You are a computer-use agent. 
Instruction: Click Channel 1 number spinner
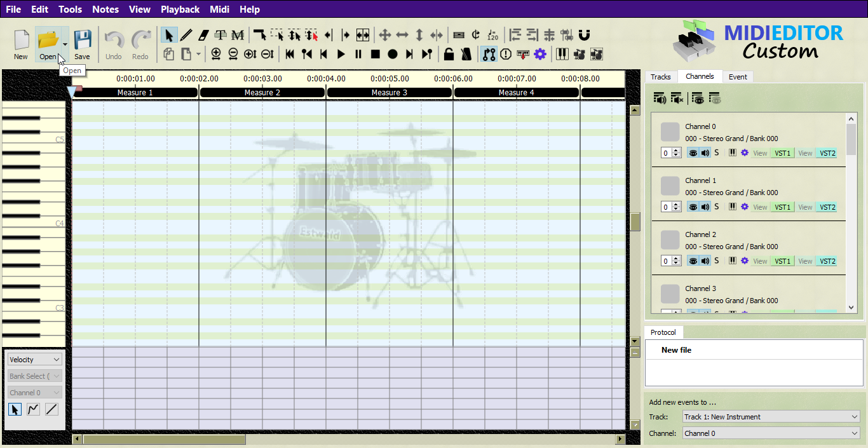(671, 207)
